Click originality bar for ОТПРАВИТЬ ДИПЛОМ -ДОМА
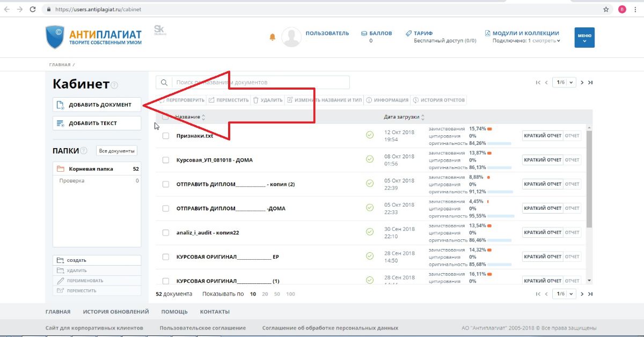Screen dimensions: 644x337 501,216
